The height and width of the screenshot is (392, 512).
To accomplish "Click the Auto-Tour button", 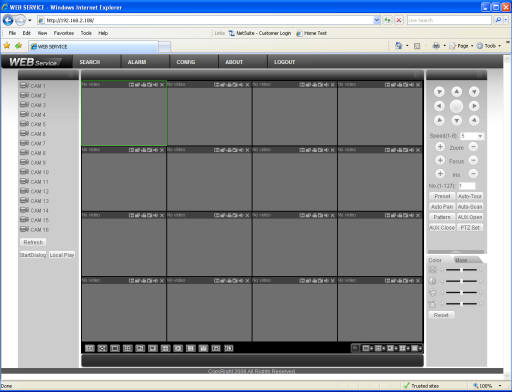I will 470,196.
